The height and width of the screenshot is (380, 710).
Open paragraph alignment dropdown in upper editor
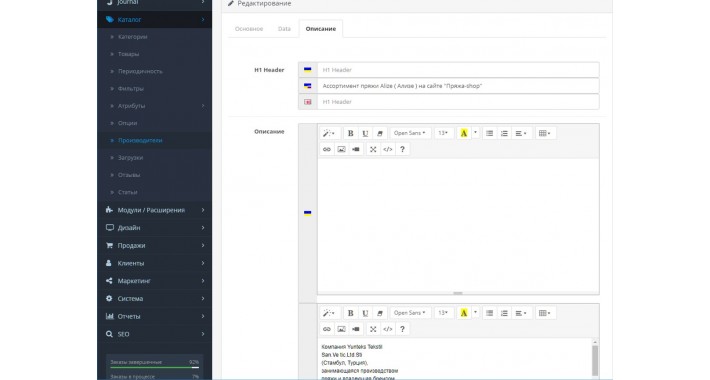521,133
